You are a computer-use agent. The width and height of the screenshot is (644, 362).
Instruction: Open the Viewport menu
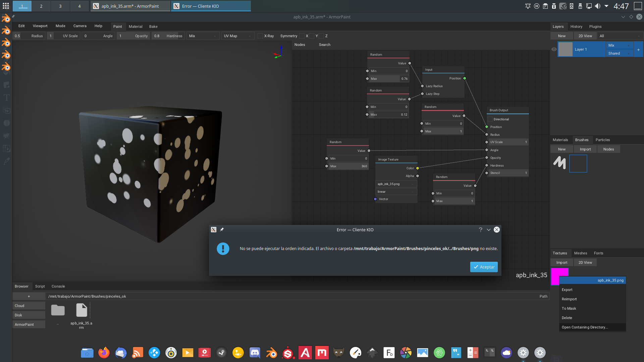40,26
